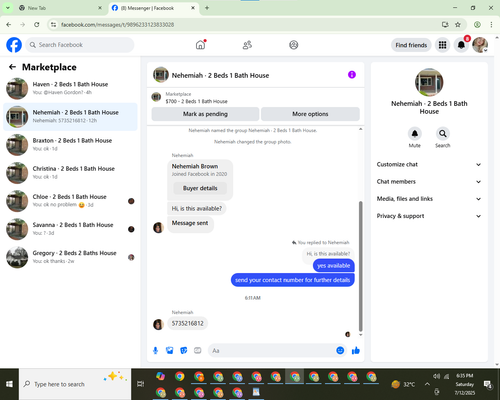Go back with the browser back arrow
The width and height of the screenshot is (500, 400).
point(9,24)
